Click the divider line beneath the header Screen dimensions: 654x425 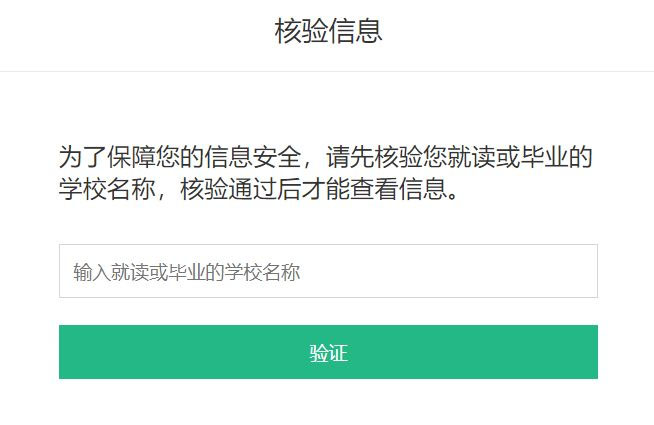327,71
